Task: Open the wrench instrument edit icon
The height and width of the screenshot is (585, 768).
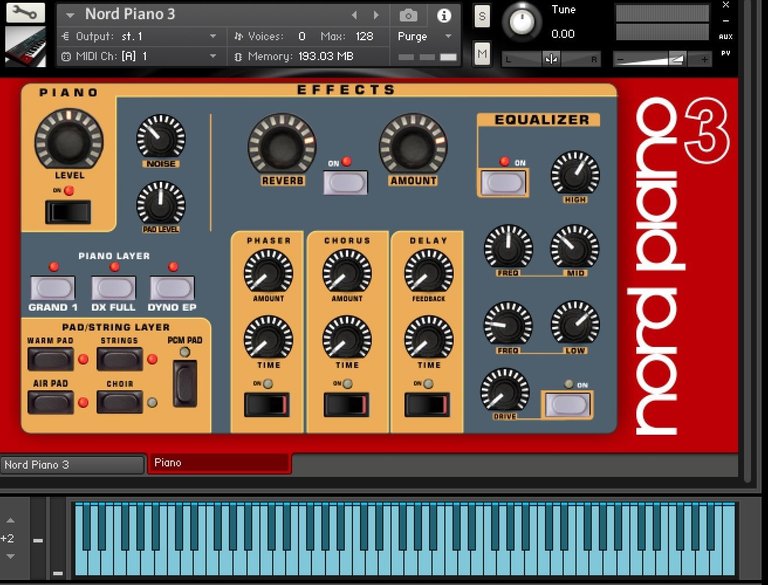Action: click(25, 12)
